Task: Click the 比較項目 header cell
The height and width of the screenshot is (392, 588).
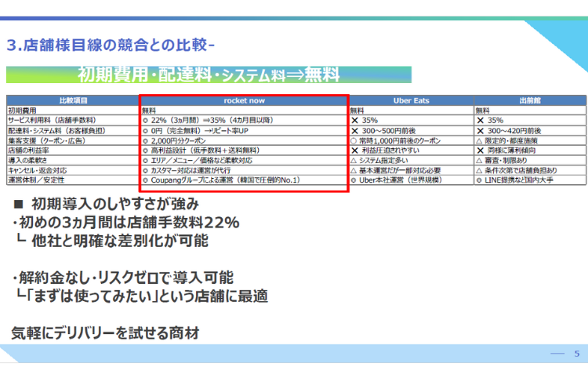Action: pos(73,101)
